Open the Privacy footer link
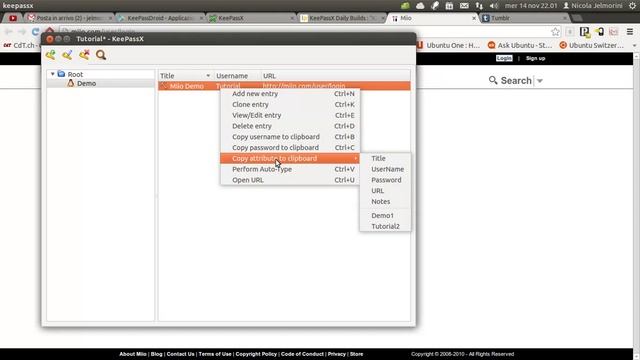 pyautogui.click(x=337, y=354)
